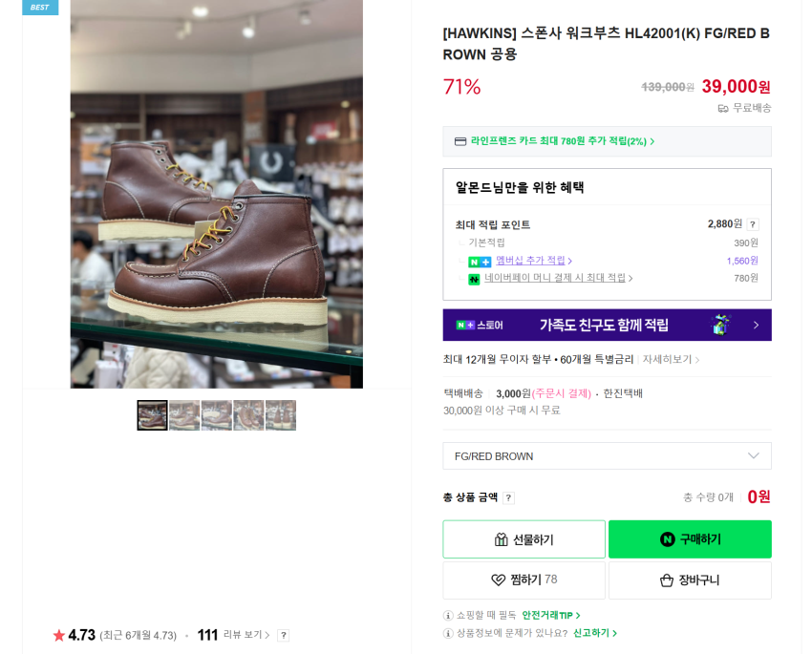Click the card icon in 라인프렌즈 카드 banner
Screen dimensions: 812x654
point(460,141)
